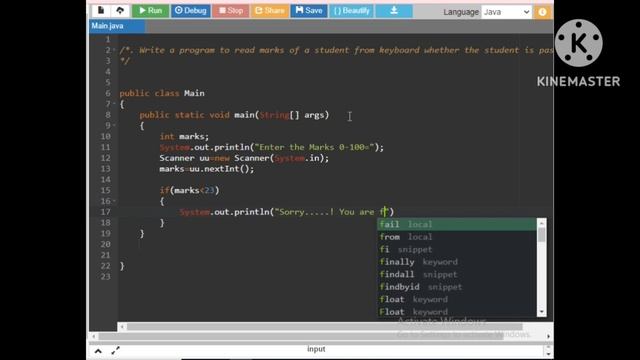Open the Language dropdown showing Java
Viewport: 640px width, 360px height.
tap(506, 12)
